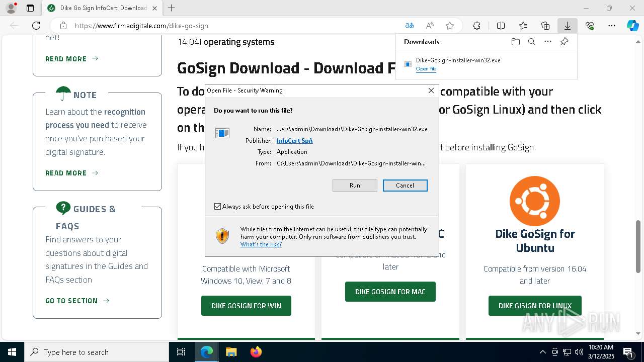
Task: Click the Run button
Action: click(355, 186)
